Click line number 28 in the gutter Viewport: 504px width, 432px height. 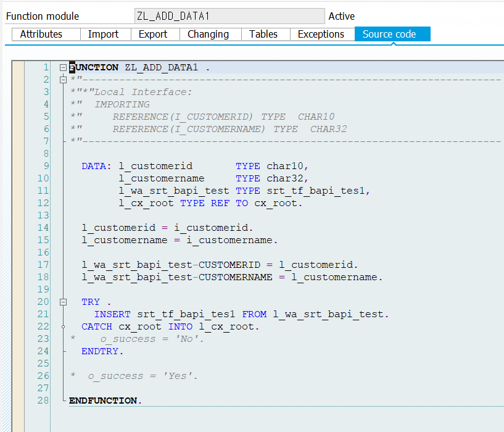(x=44, y=401)
